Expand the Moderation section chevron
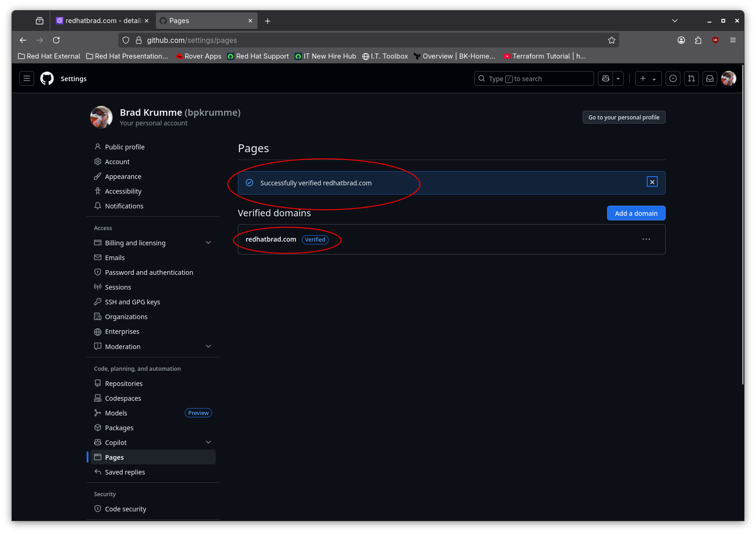This screenshot has height=534, width=756. pos(208,347)
